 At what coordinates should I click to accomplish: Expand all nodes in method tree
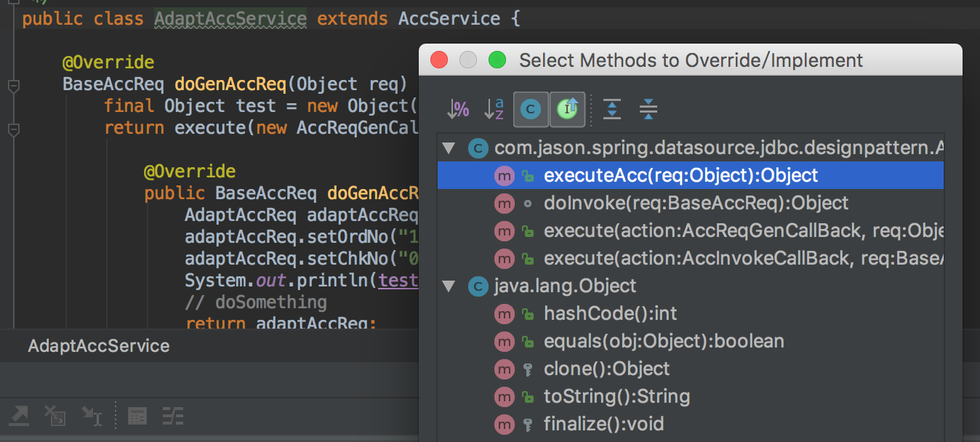pyautogui.click(x=613, y=110)
